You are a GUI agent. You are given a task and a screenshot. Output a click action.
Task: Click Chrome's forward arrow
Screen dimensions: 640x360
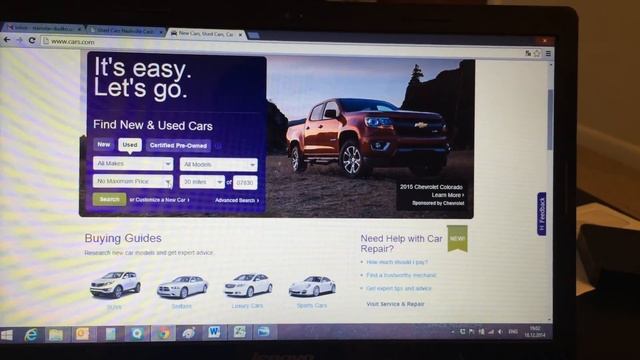(19, 40)
